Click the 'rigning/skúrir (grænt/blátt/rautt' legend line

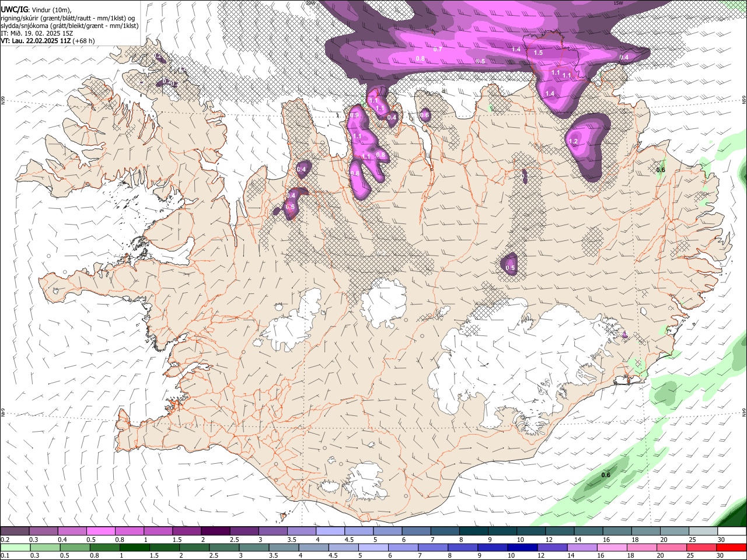pyautogui.click(x=68, y=18)
